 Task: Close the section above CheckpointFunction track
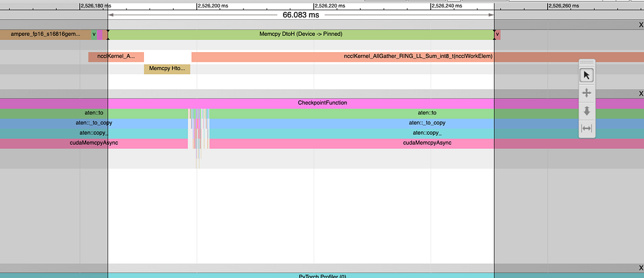click(641, 94)
